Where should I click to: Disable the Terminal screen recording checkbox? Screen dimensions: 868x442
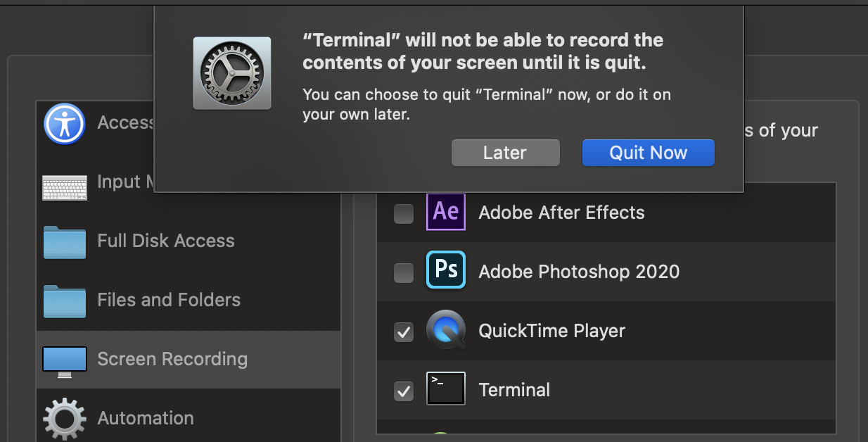tap(404, 391)
